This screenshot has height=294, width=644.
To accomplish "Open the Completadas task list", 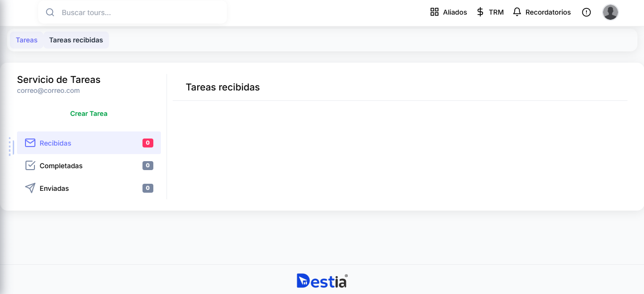I will (61, 165).
